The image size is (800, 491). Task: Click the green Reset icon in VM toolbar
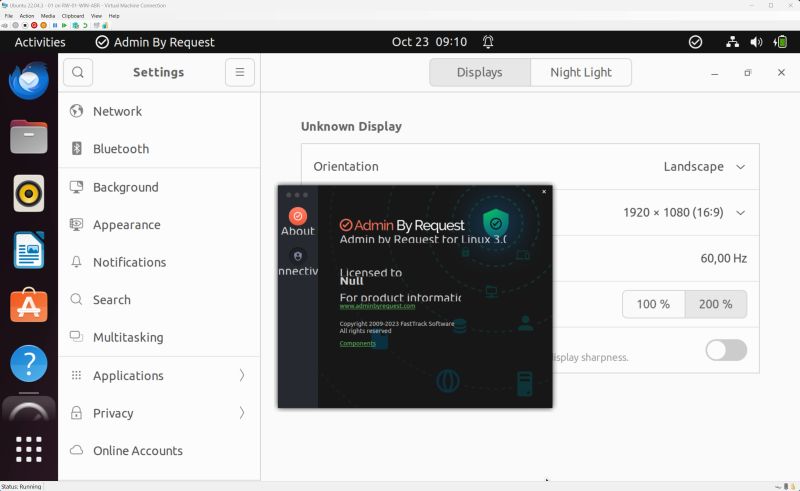(64, 25)
